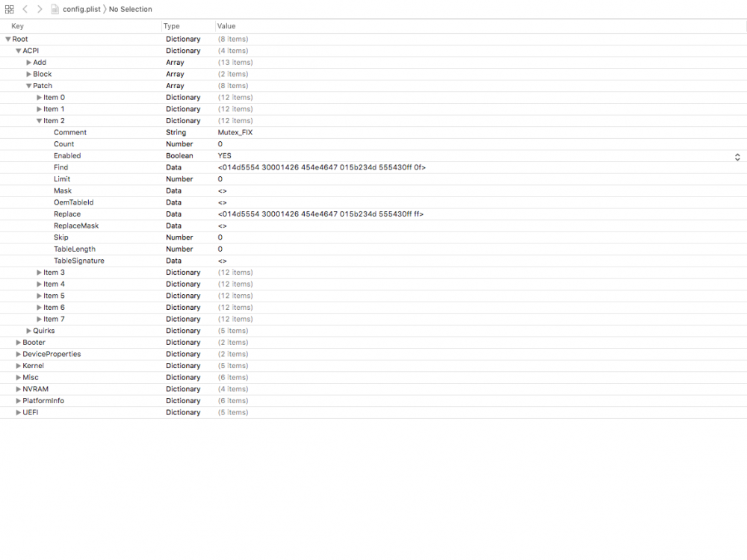Screen dimensions: 747x560
Task: Select the Count key
Action: point(63,144)
